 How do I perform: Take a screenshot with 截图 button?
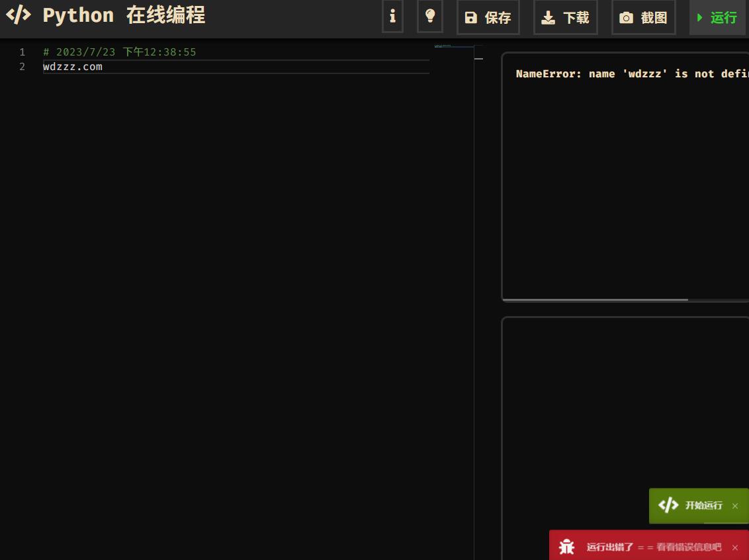[x=643, y=18]
